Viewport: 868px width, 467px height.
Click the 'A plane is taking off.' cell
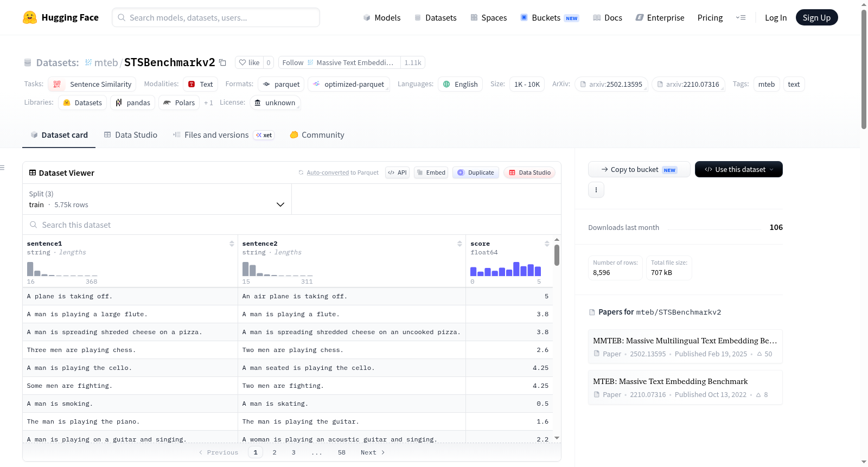coord(130,296)
